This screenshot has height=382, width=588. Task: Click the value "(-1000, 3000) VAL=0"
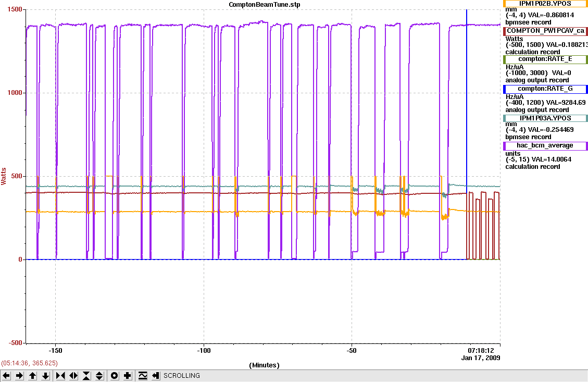tap(539, 73)
